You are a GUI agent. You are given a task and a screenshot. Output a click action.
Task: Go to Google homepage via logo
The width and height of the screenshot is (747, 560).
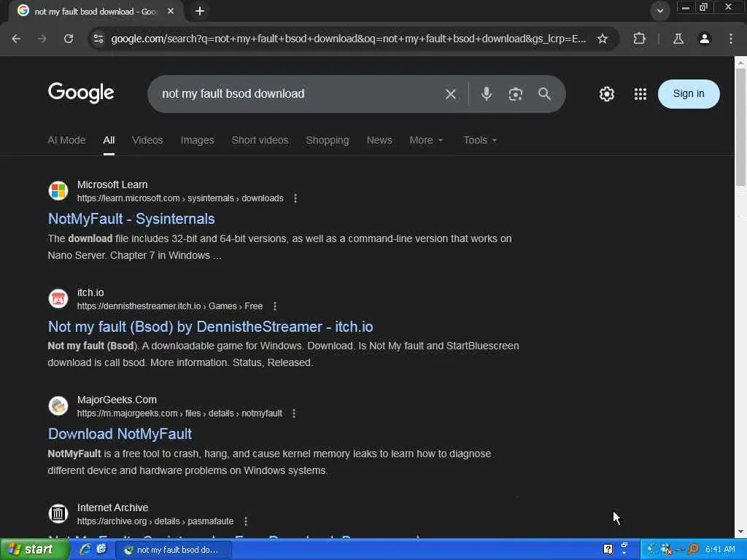click(x=81, y=93)
